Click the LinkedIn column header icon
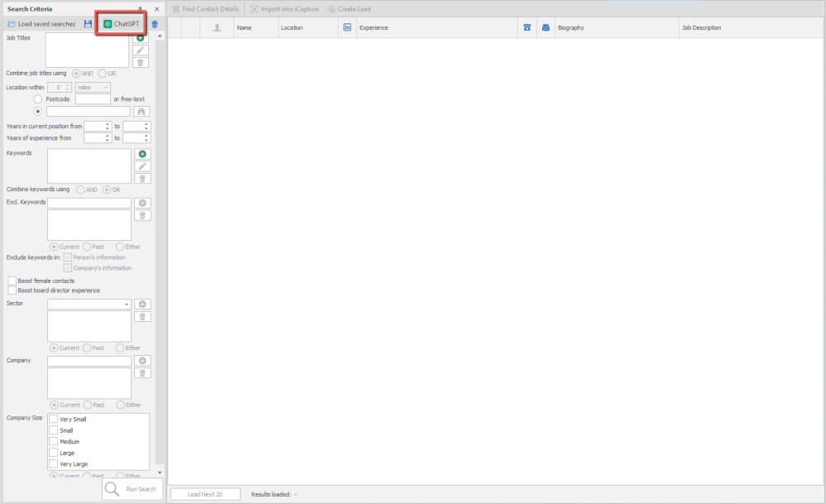The height and width of the screenshot is (504, 826). tap(347, 27)
